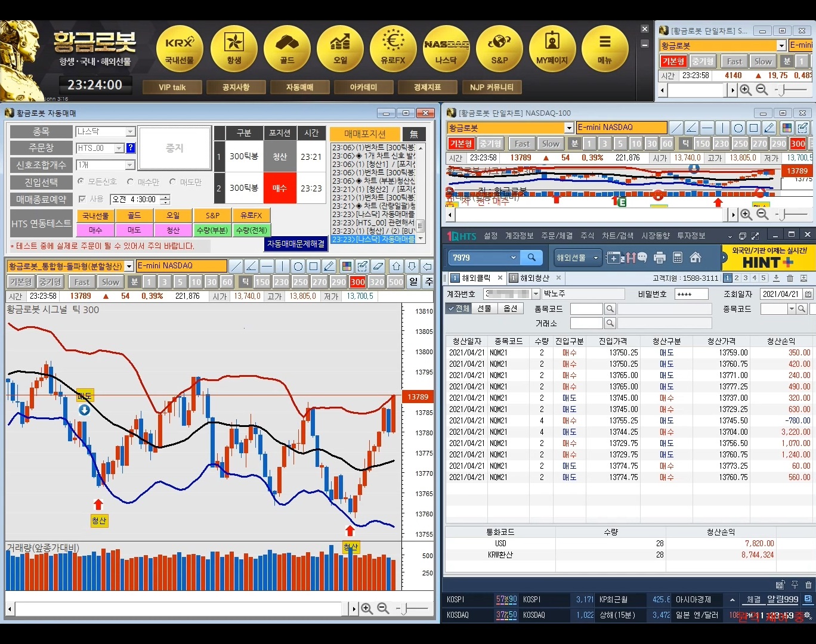
Task: Open the 차트/검색 menu in 1QHTS
Action: [618, 236]
